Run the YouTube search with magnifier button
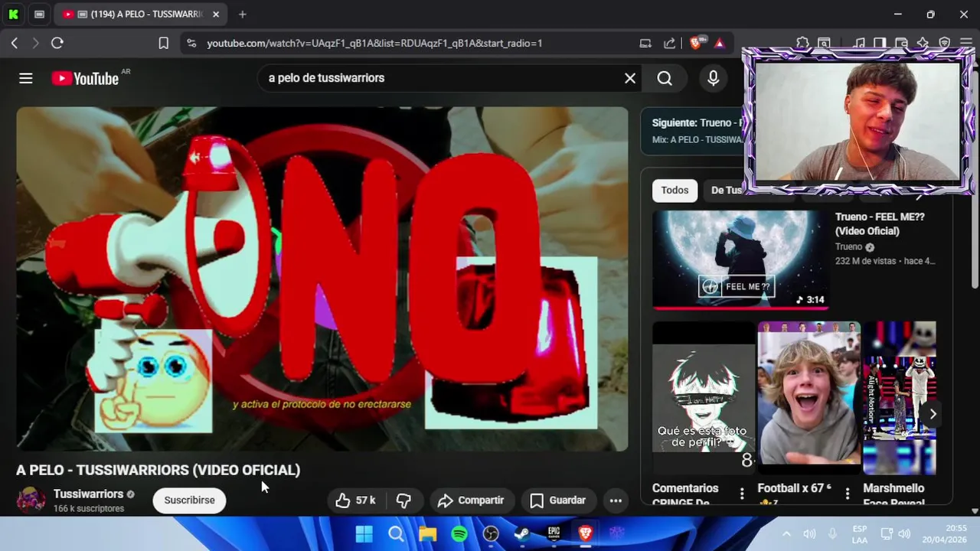The image size is (980, 551). (665, 78)
